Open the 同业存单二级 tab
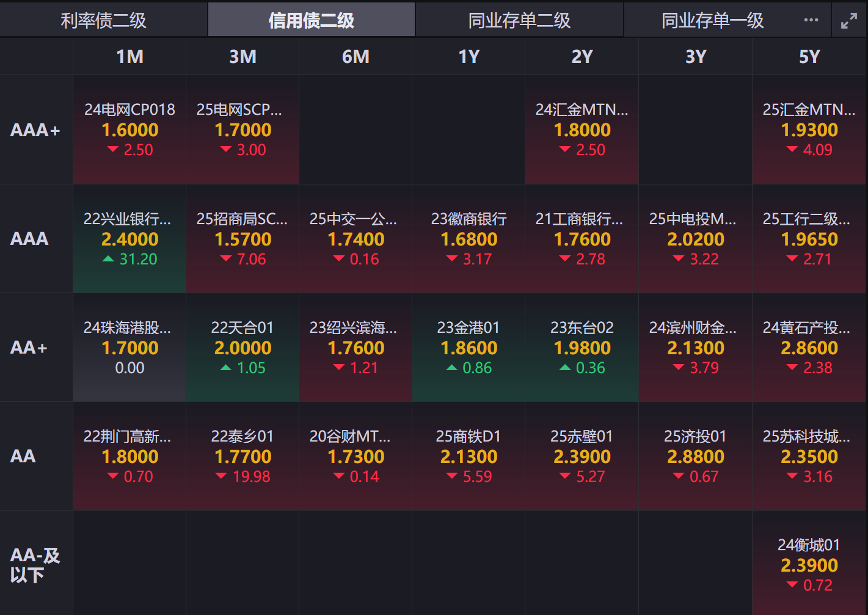This screenshot has width=868, height=615. pos(519,20)
